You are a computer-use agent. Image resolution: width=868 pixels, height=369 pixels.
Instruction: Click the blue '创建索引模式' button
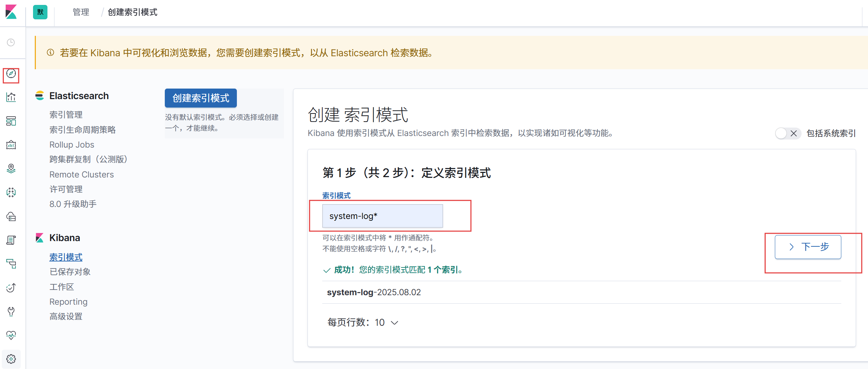click(201, 98)
